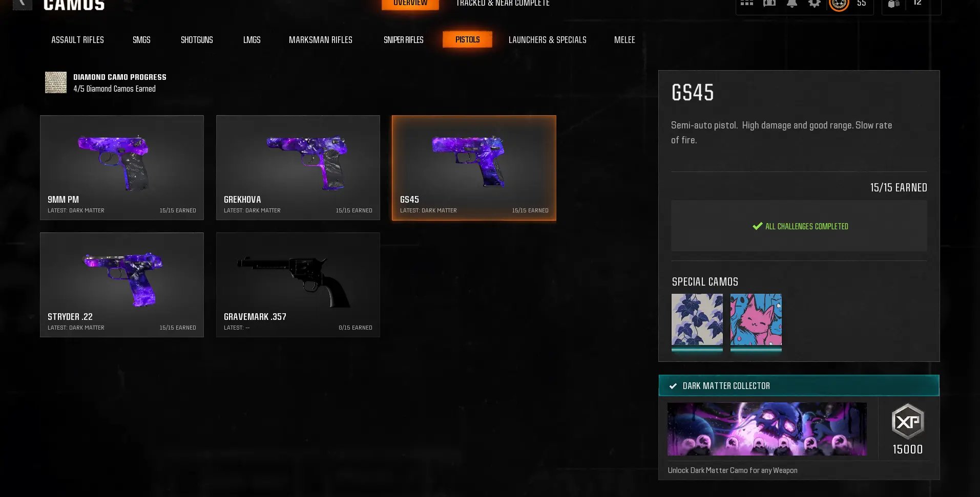Open Launchers & Specials tab

coord(548,39)
